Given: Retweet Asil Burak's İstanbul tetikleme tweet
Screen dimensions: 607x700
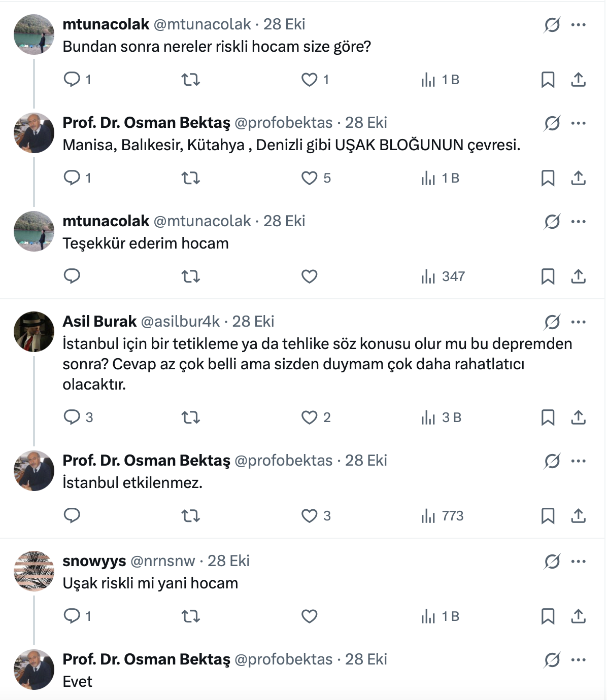Looking at the screenshot, I should [191, 417].
